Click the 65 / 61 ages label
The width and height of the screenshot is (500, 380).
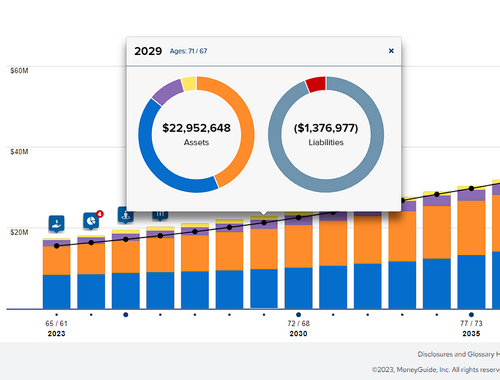tap(56, 323)
